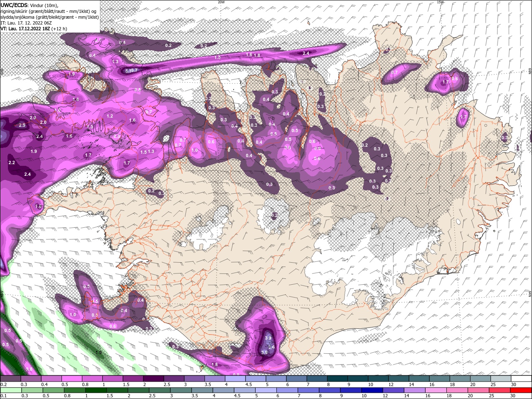Click the 20W longitude label

tap(221, 2)
